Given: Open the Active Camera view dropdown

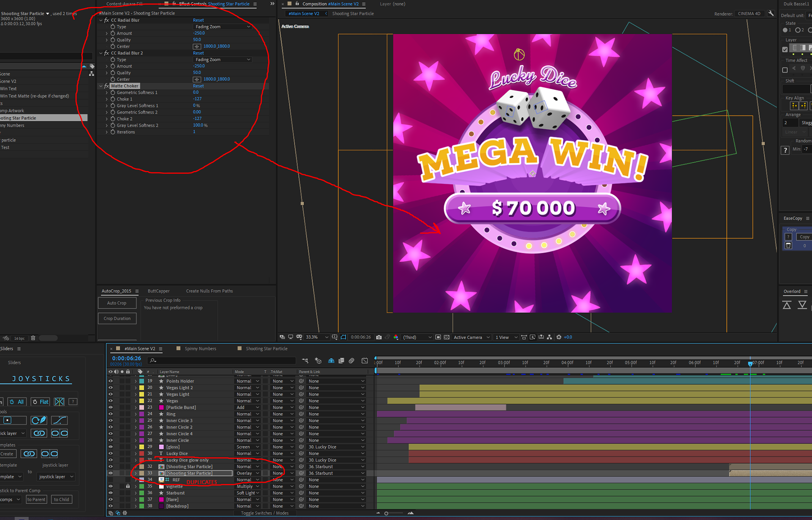Looking at the screenshot, I should pyautogui.click(x=471, y=337).
